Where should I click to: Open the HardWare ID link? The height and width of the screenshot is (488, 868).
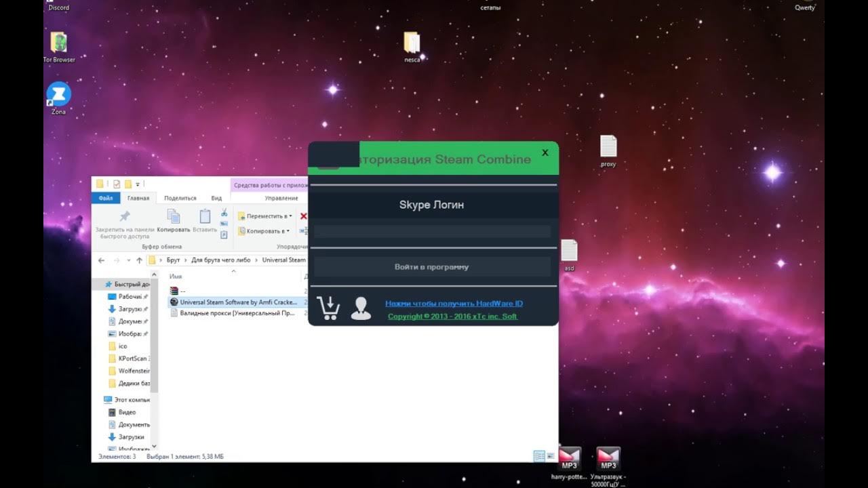pyautogui.click(x=454, y=304)
